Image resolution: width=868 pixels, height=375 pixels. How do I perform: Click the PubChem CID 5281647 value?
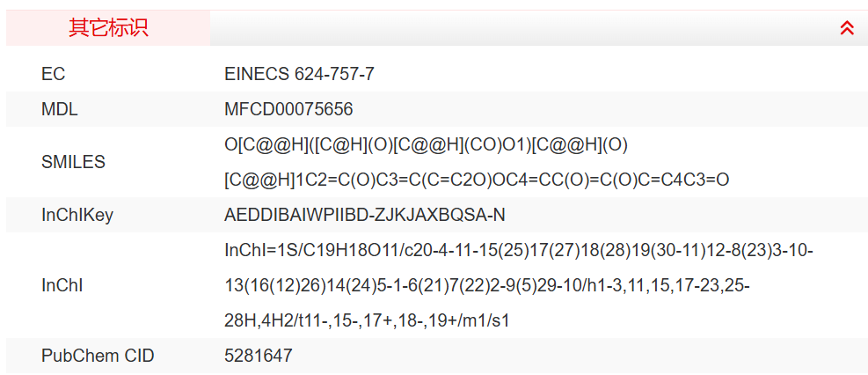259,356
